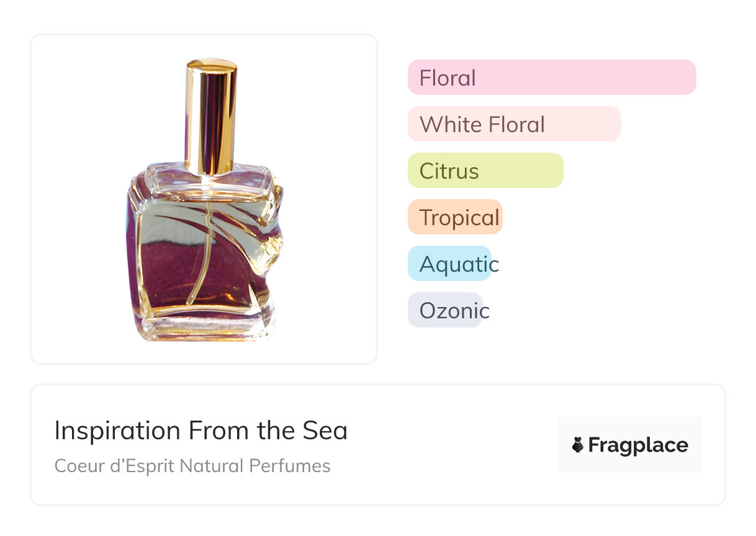Click the Fragplace wordmark text
Screen dimensions: 756x536
click(x=638, y=445)
